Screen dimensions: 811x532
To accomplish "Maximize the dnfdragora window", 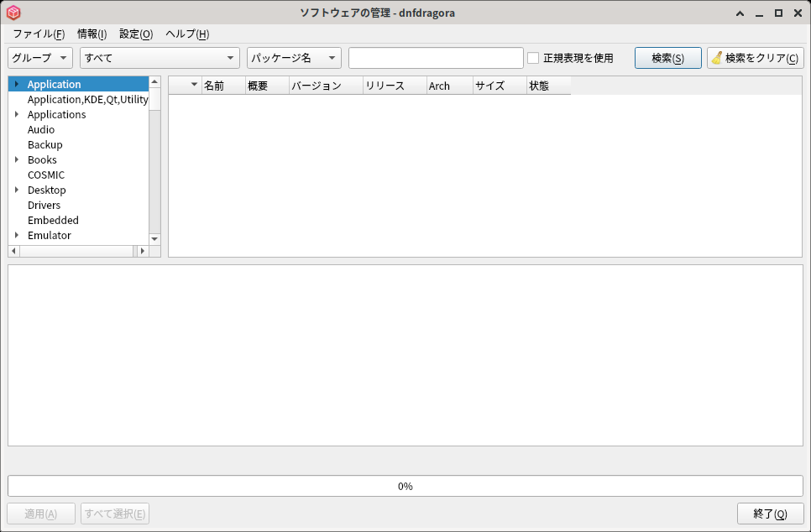I will click(x=778, y=13).
